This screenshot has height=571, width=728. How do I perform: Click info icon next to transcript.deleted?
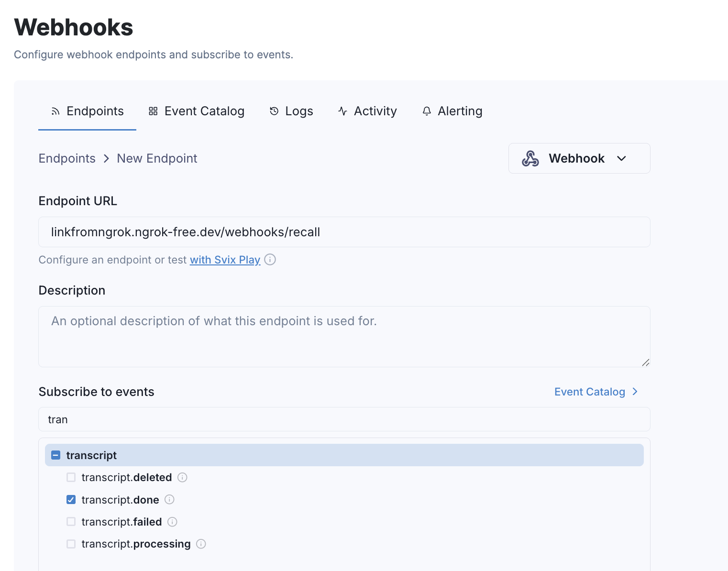[x=182, y=477]
